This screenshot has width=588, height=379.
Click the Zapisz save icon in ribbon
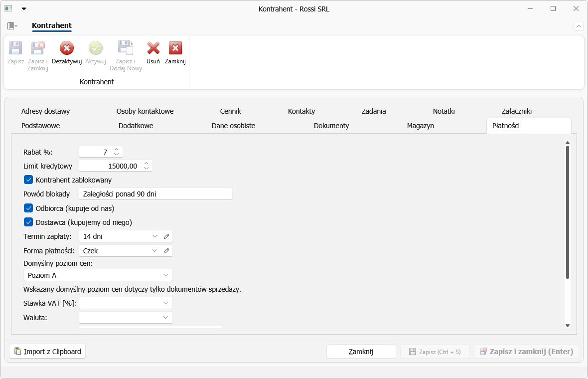coord(15,48)
